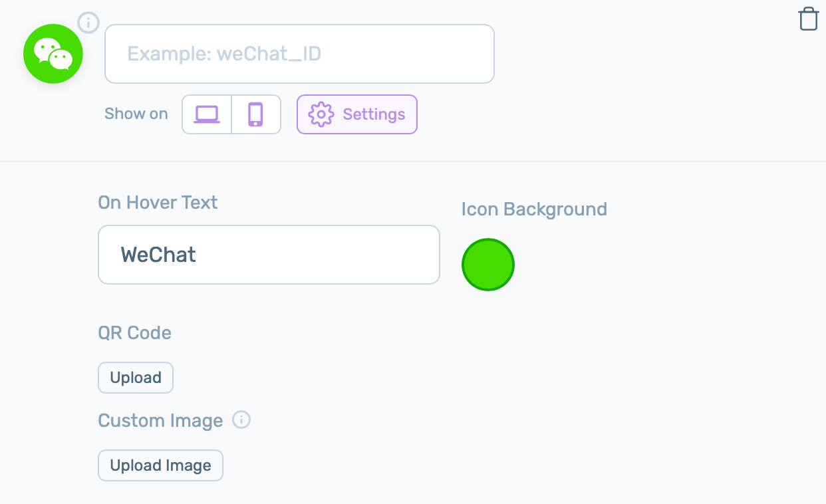Screen dimensions: 826x504
Task: Click the WeChat speech bubble logo
Action: point(53,54)
